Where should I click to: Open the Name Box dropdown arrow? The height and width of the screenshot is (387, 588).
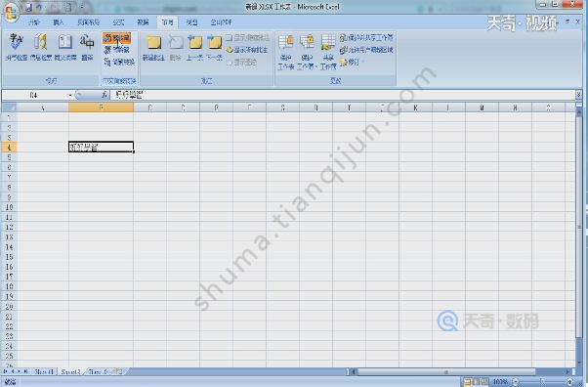click(70, 96)
